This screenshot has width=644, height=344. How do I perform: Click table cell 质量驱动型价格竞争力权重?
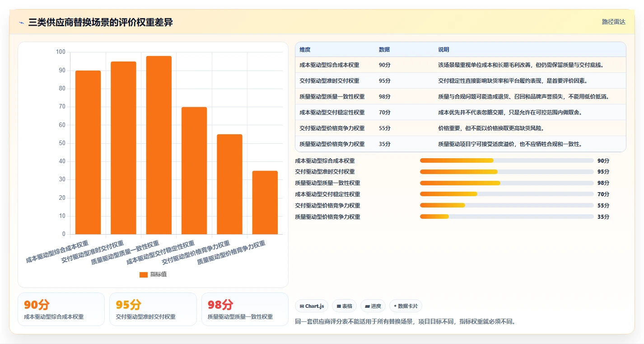click(x=332, y=144)
